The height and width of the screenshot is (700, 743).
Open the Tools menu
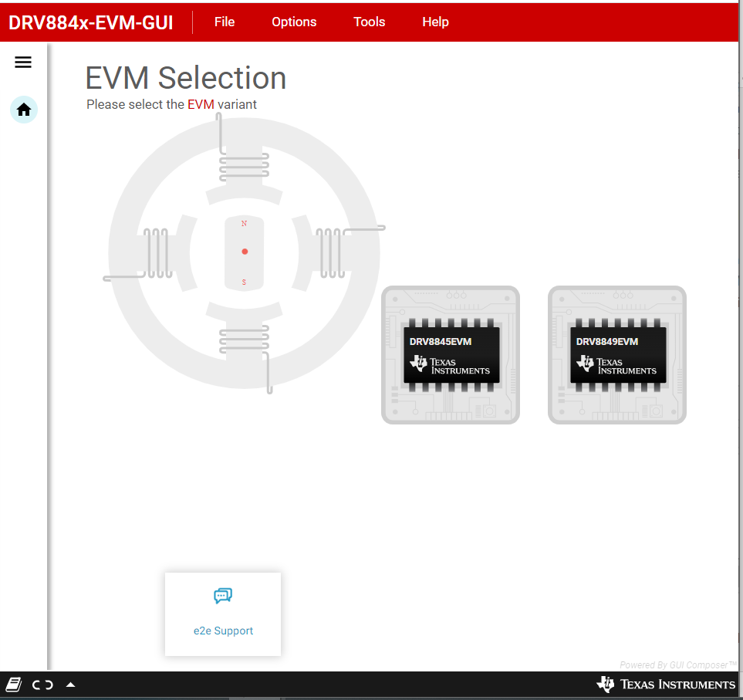(369, 22)
